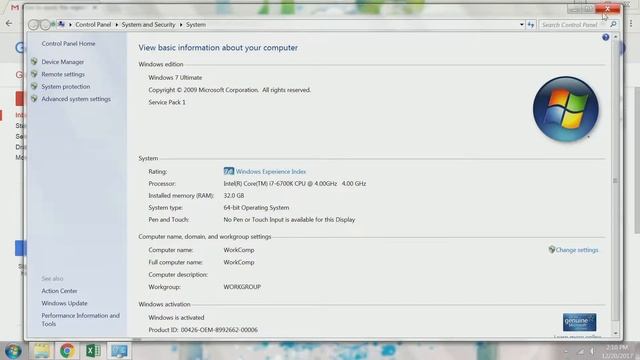The height and width of the screenshot is (360, 640).
Task: Click the 32.0 GB RAM value
Action: (233, 196)
